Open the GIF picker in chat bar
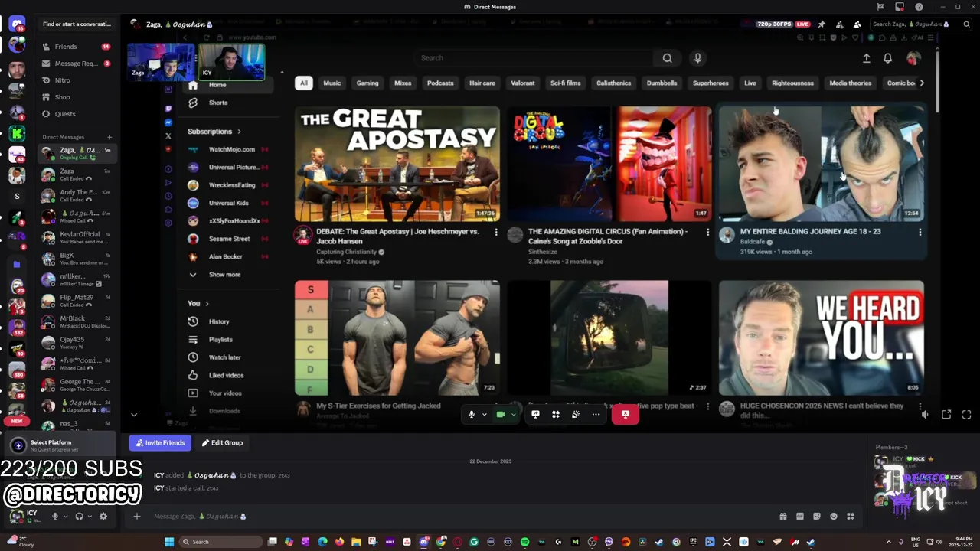The width and height of the screenshot is (980, 551). (x=800, y=517)
